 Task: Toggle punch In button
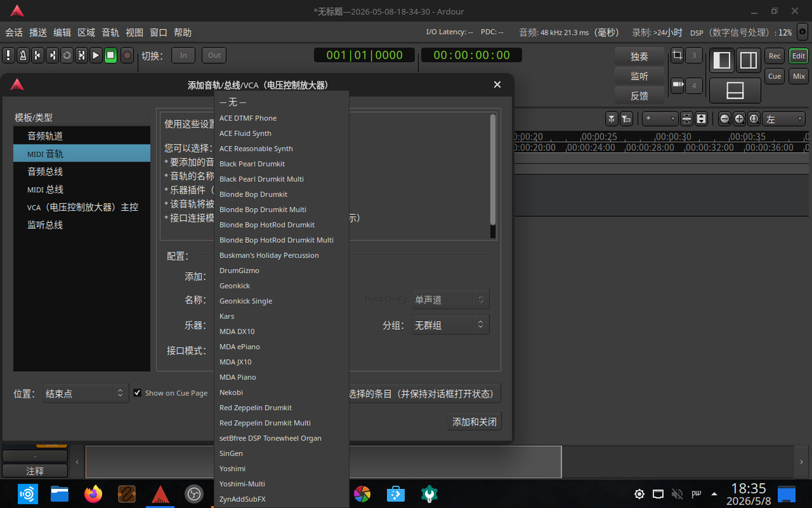tap(183, 55)
